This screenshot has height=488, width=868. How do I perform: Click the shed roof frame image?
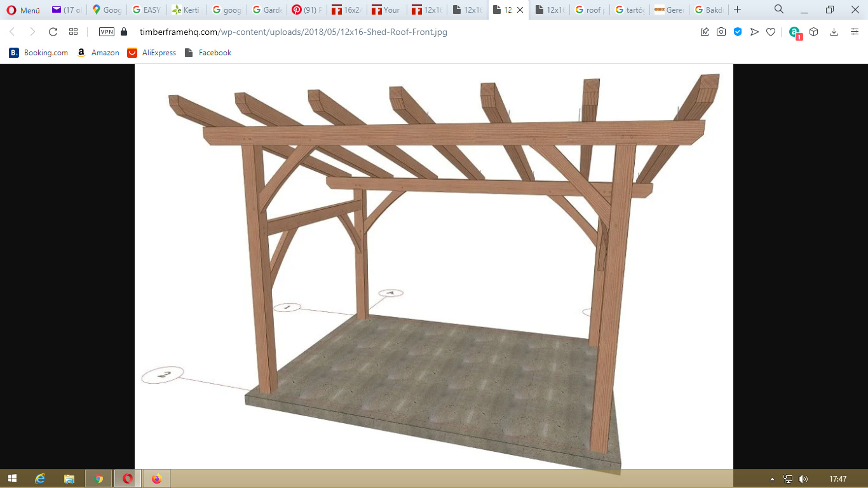point(434,266)
